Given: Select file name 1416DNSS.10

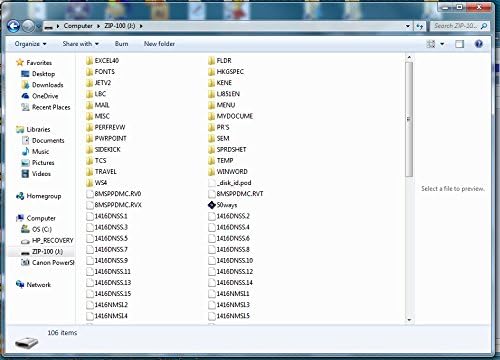Looking at the screenshot, I should tap(235, 260).
